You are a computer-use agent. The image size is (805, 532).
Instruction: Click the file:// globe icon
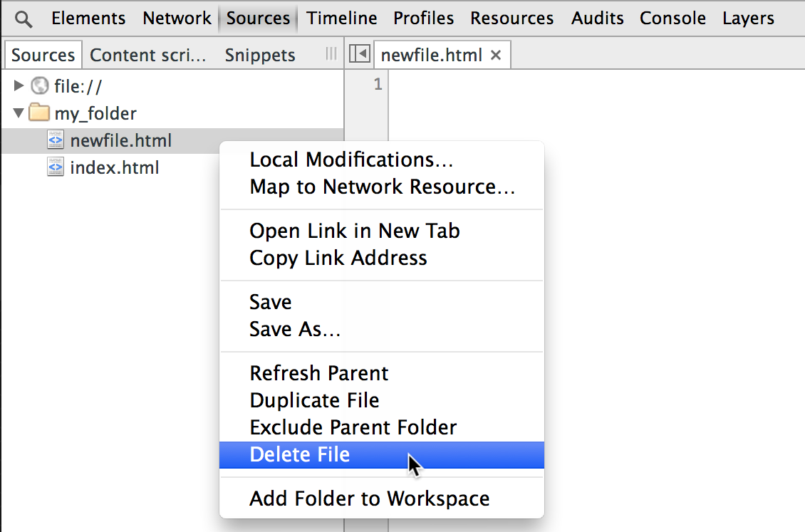click(x=40, y=87)
